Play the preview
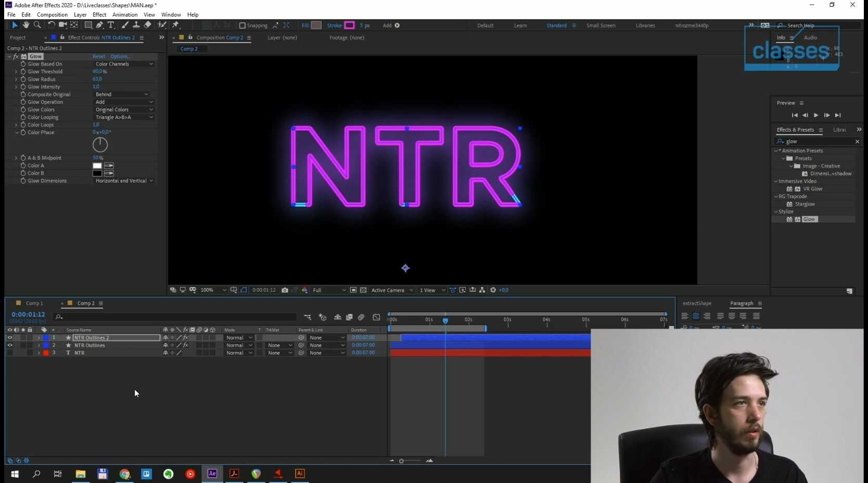Image resolution: width=868 pixels, height=483 pixels. [816, 115]
